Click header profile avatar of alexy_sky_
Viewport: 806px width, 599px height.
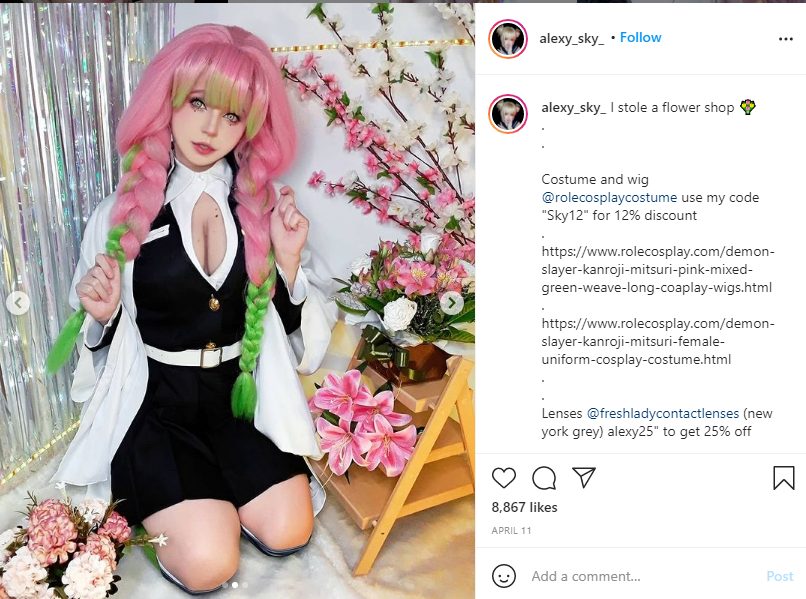click(x=508, y=39)
